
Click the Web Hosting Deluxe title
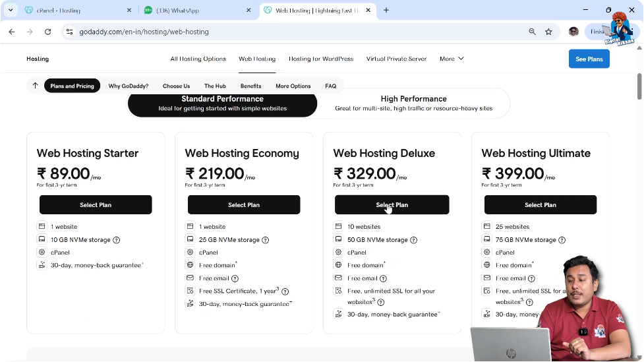[384, 153]
